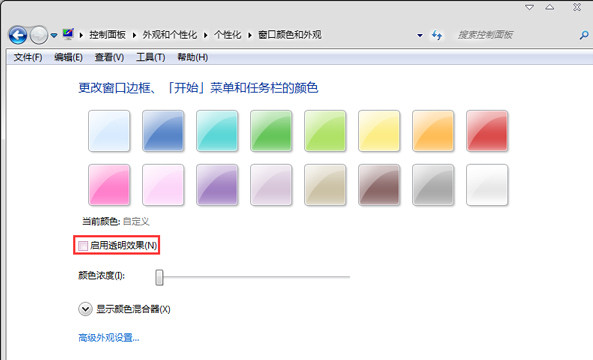Expand the root arrow before 控制面板 breadcrumb
This screenshot has width=593, height=360.
(81, 35)
